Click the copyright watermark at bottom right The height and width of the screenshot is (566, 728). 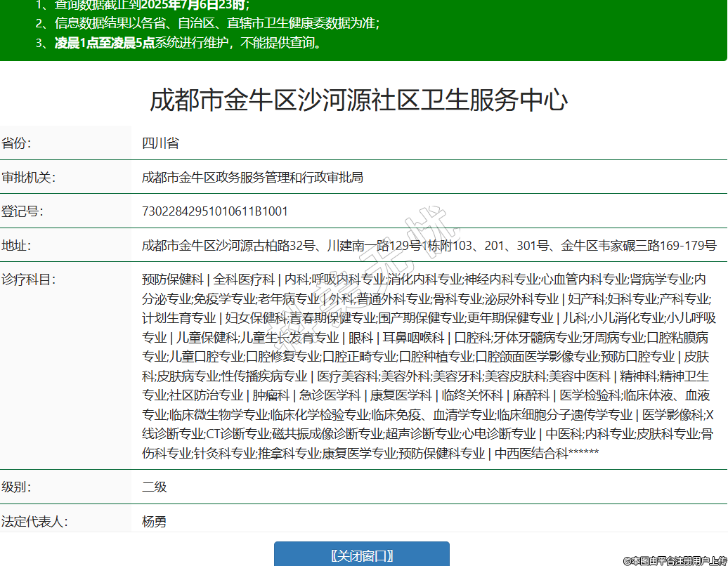[x=675, y=560]
